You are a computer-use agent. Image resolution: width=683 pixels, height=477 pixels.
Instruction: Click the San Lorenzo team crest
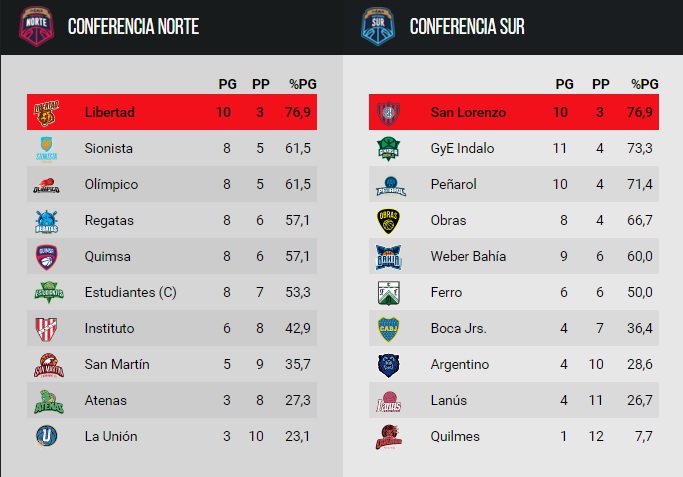pos(389,113)
